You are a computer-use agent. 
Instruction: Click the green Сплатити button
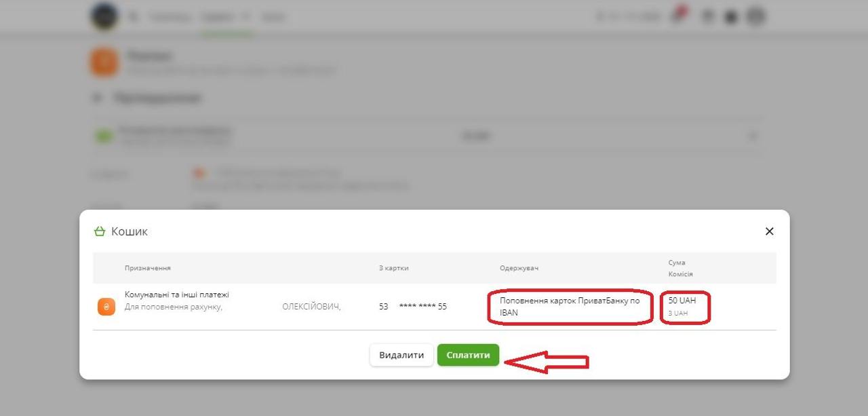coord(468,355)
